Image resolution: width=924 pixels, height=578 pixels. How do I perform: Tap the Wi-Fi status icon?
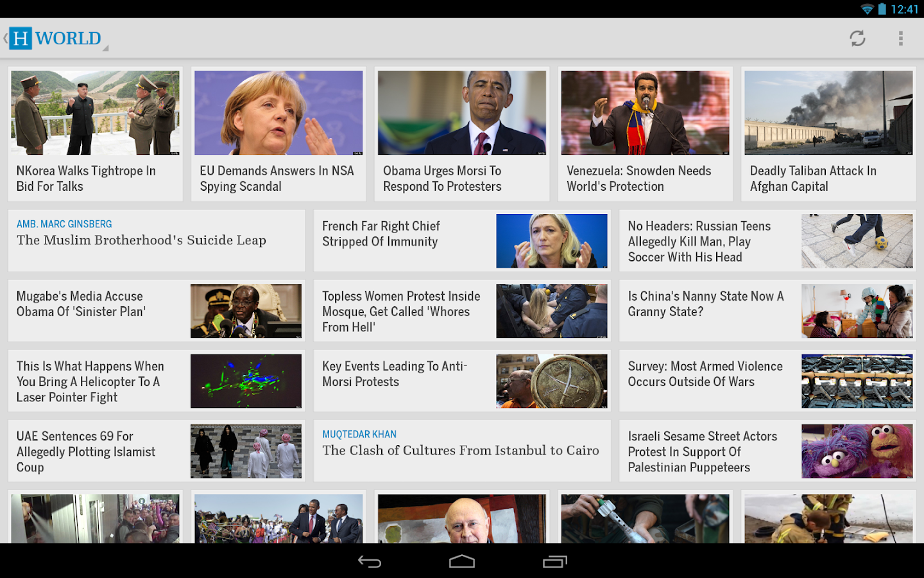coord(868,9)
